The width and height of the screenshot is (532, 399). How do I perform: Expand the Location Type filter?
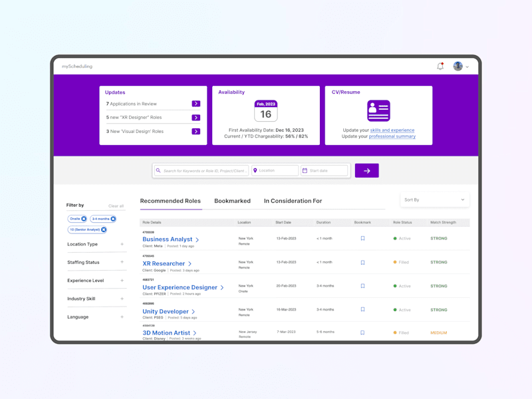click(122, 244)
